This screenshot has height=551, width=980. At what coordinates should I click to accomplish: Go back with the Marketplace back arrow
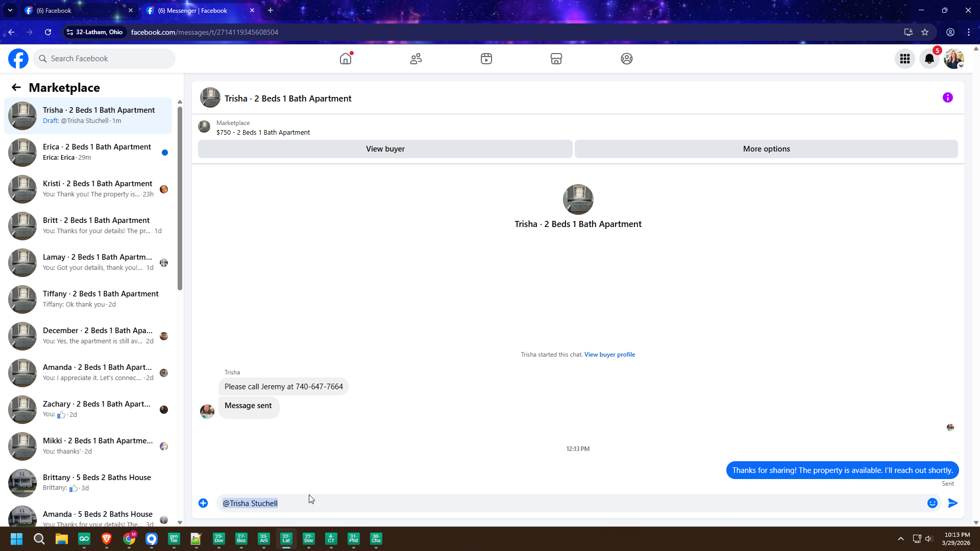16,88
